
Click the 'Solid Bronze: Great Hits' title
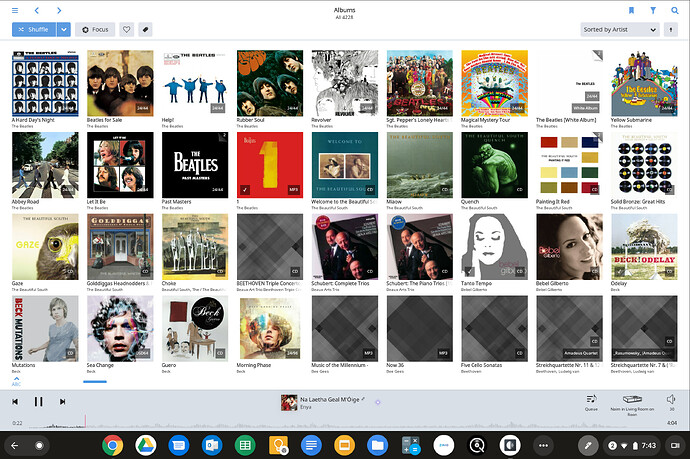coord(638,202)
